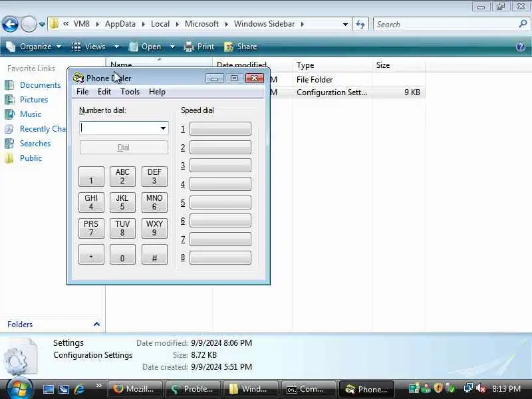Click the DEF 3 keypad button
The width and height of the screenshot is (532, 399).
click(x=154, y=176)
